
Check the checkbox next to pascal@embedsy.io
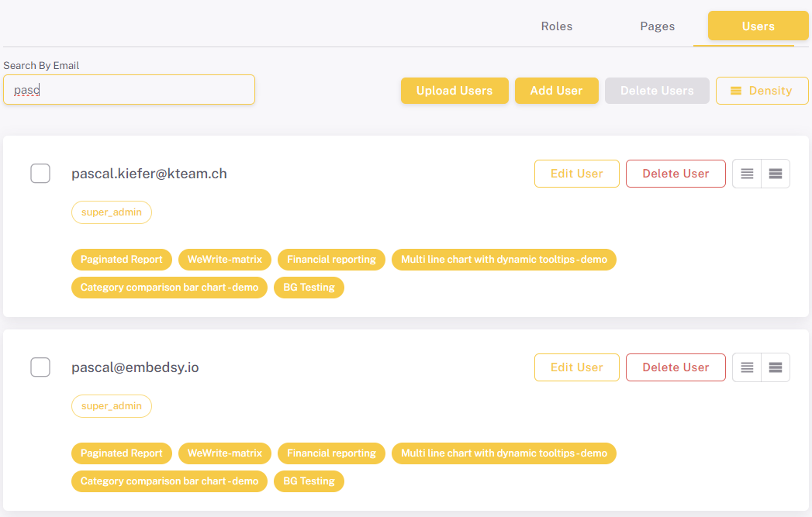[x=40, y=367]
